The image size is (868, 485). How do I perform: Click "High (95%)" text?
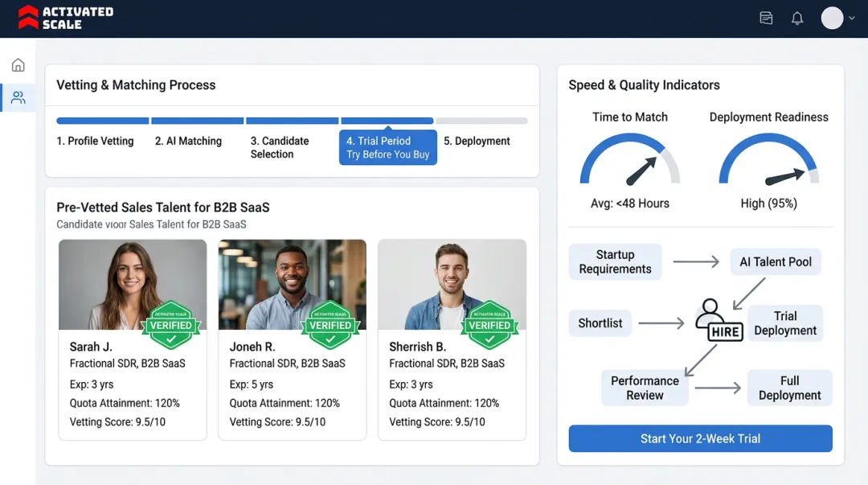coord(769,203)
